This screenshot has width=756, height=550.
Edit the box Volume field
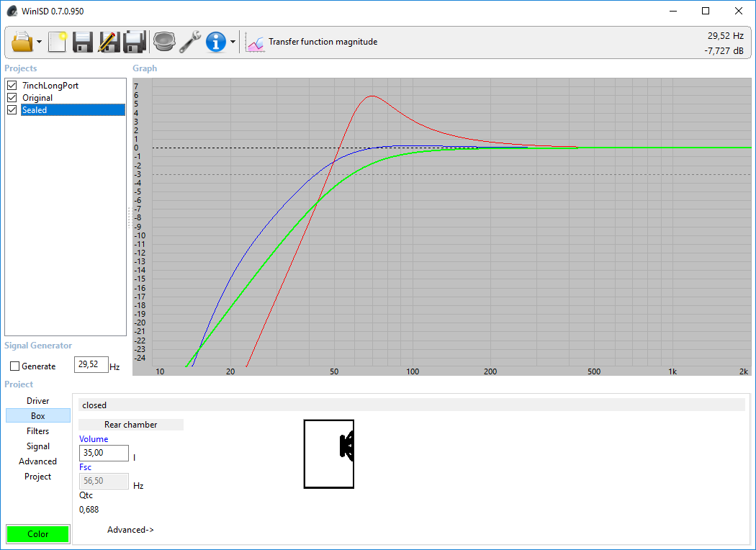104,453
